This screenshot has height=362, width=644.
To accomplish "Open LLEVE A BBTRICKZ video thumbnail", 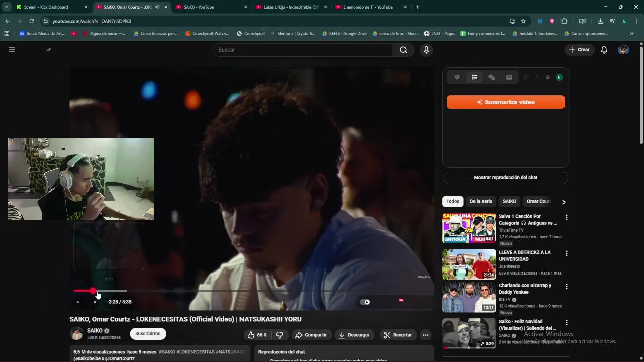I will pos(469,264).
